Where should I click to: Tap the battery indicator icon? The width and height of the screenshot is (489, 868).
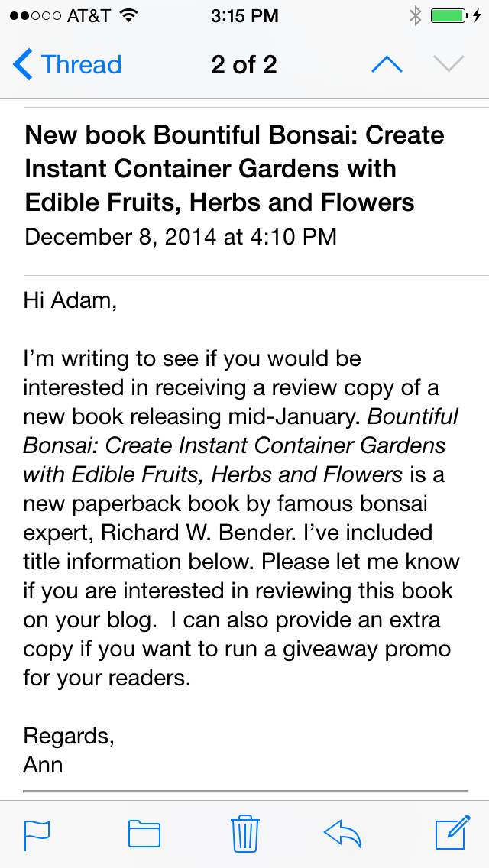click(449, 15)
